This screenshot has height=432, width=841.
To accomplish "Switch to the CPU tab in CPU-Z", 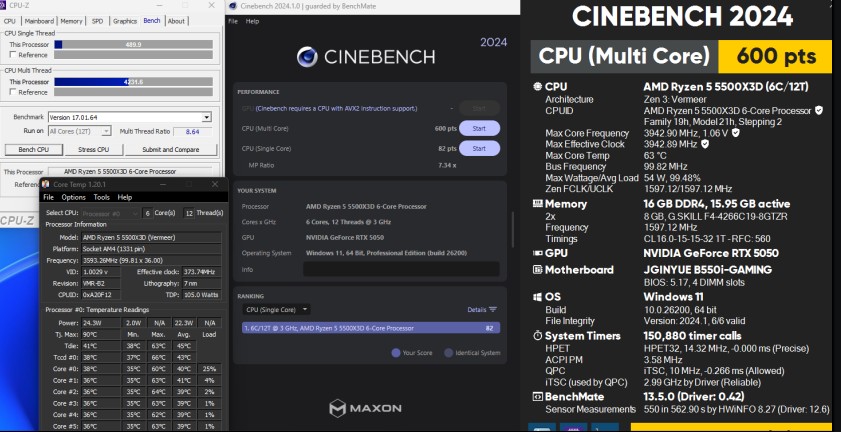I will coord(10,21).
